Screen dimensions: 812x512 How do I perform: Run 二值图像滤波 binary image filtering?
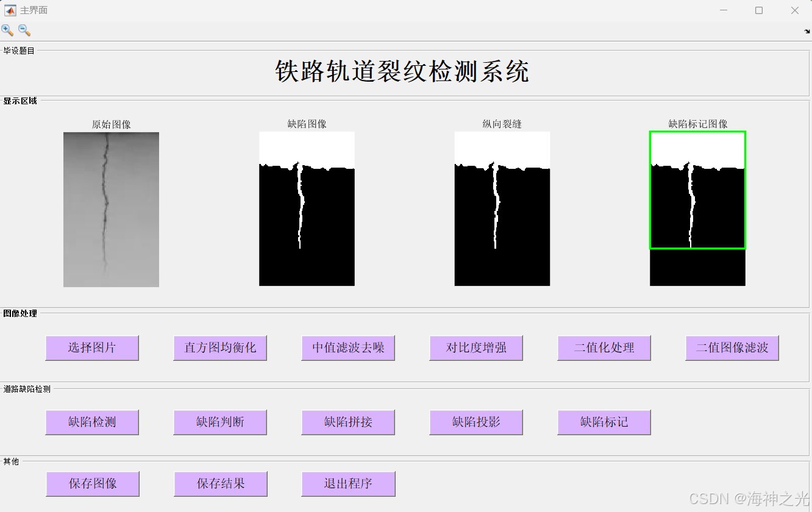click(732, 348)
